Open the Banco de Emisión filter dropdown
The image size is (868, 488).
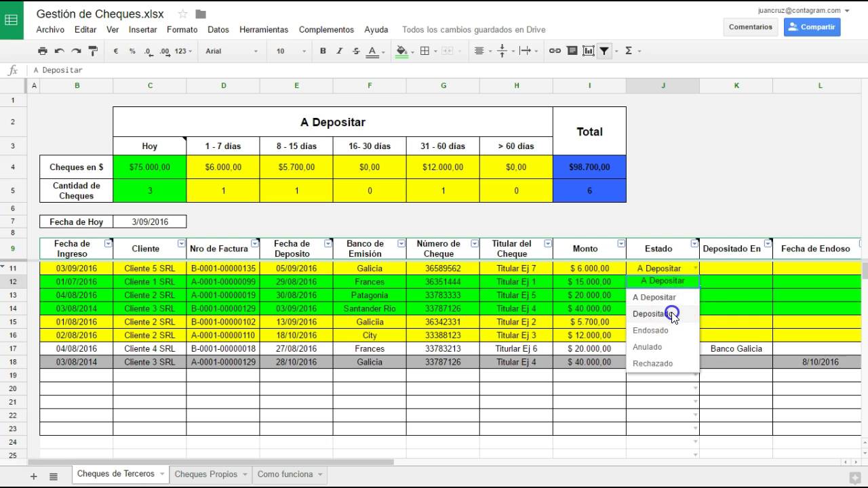click(401, 243)
